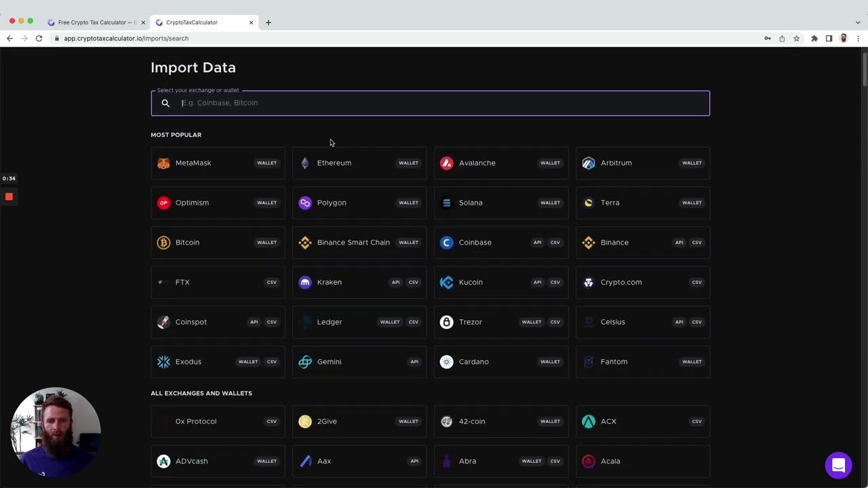Image resolution: width=868 pixels, height=488 pixels.
Task: Click the 2Give coin icon
Action: coord(305,422)
